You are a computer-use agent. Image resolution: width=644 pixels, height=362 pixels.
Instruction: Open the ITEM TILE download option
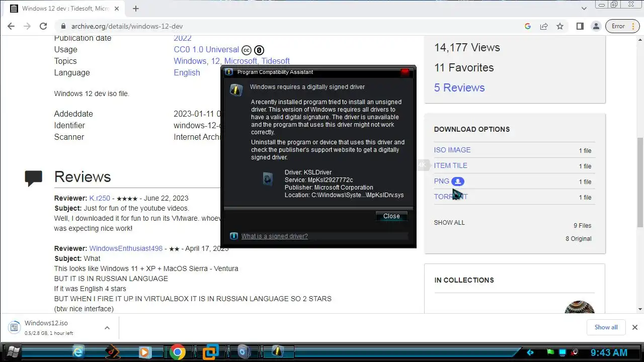pyautogui.click(x=451, y=165)
